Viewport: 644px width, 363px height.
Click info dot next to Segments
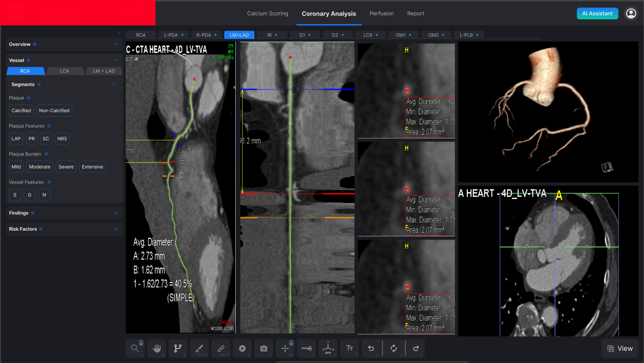39,85
